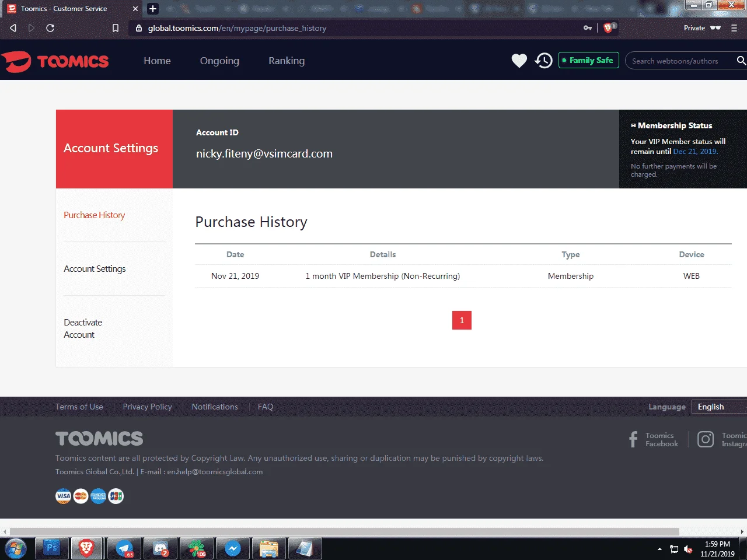Click the American Express payment icon
Viewport: 747px width, 560px height.
tap(98, 496)
